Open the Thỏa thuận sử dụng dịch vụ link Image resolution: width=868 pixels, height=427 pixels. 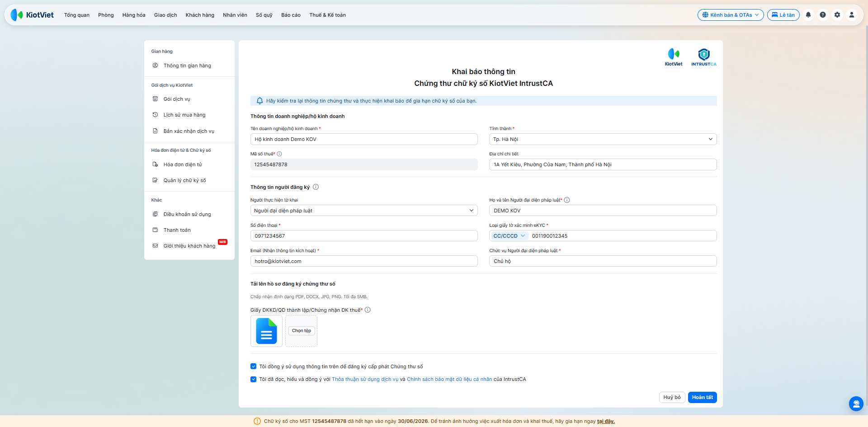(x=365, y=380)
